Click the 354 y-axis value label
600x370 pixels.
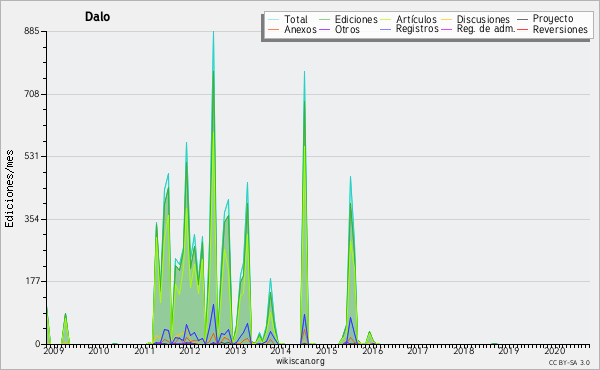(31, 219)
